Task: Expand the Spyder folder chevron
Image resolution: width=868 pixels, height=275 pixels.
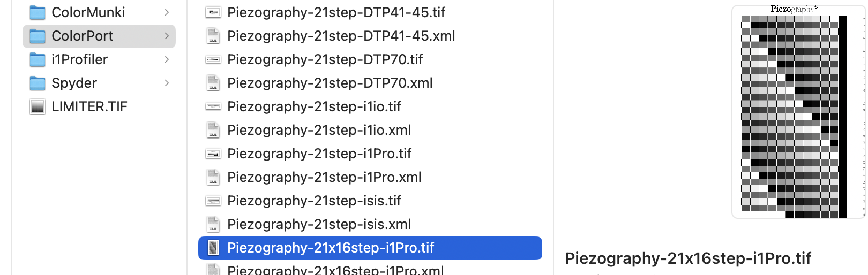Action: pyautogui.click(x=167, y=83)
